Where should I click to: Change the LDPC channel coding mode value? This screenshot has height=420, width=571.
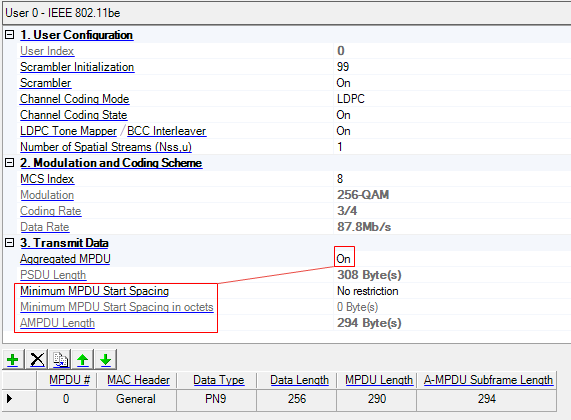(x=351, y=99)
